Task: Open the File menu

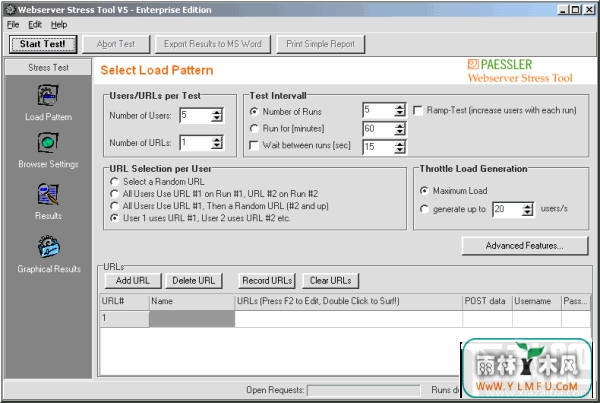Action: pos(13,24)
